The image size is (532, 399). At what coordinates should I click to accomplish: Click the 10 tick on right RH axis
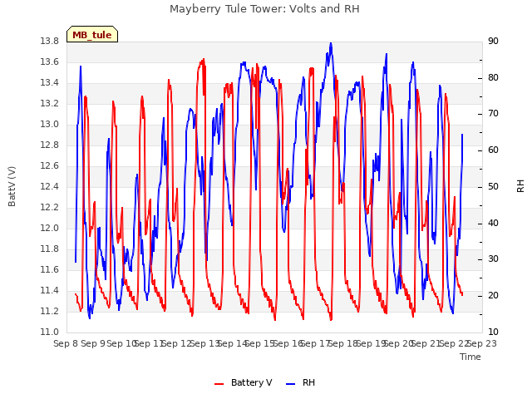coord(493,332)
